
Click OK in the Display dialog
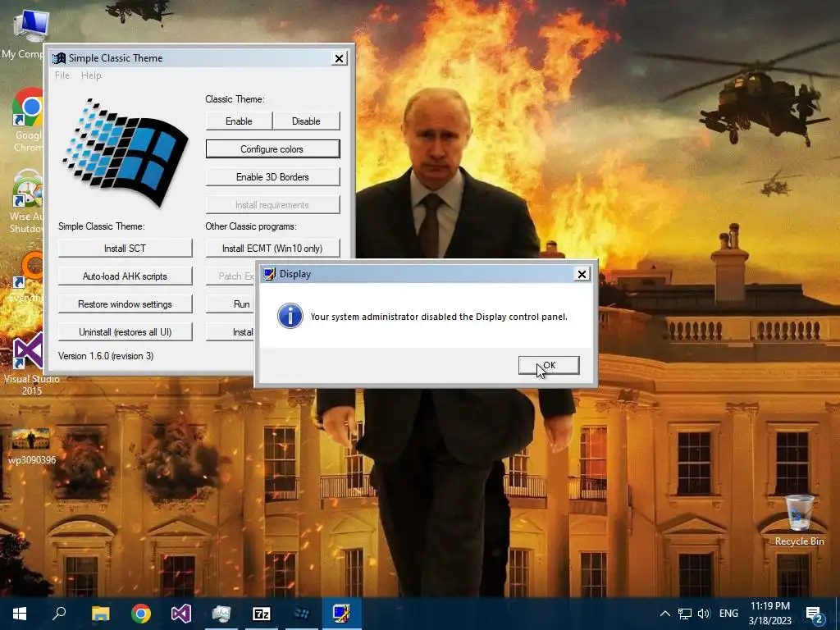click(549, 365)
